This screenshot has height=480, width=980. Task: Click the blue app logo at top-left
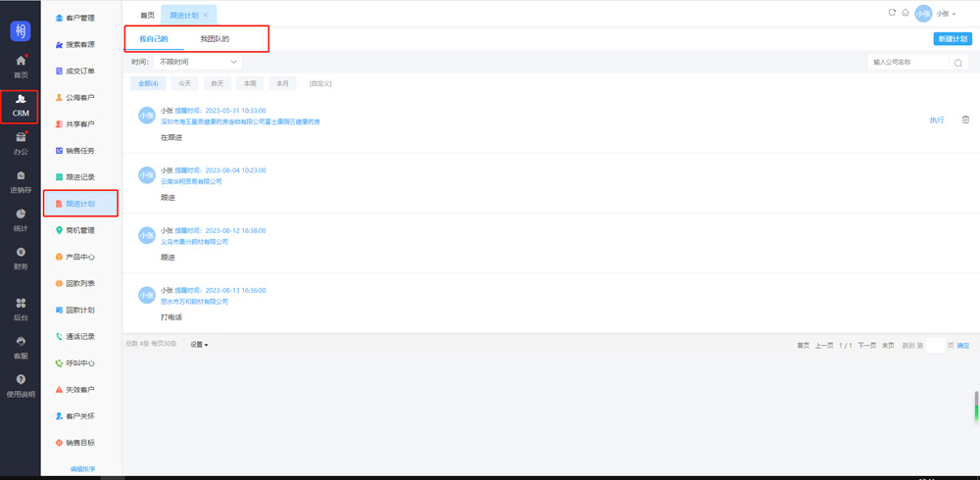[21, 30]
